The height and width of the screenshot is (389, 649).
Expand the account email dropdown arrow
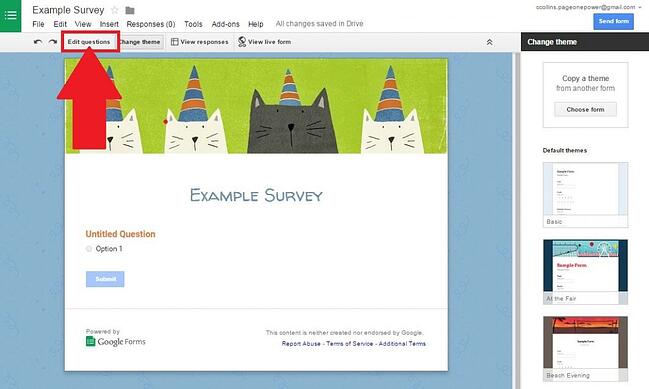pyautogui.click(x=640, y=7)
